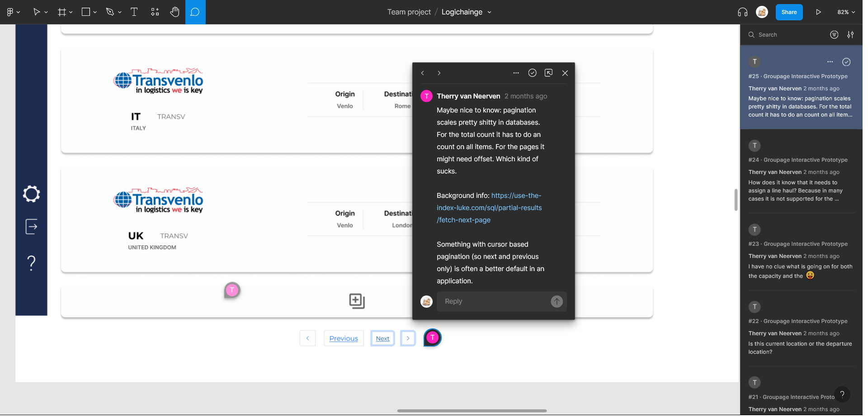Resolve the open comment thread with the checkmark

click(x=532, y=73)
